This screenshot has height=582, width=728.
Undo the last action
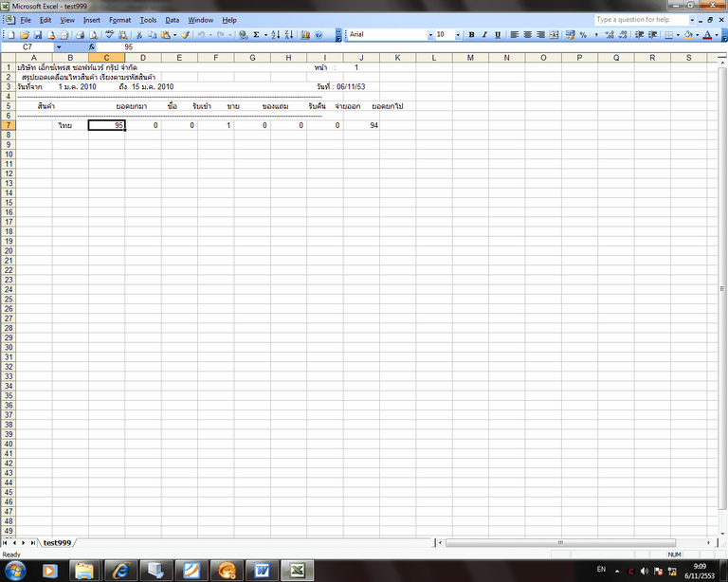point(201,35)
